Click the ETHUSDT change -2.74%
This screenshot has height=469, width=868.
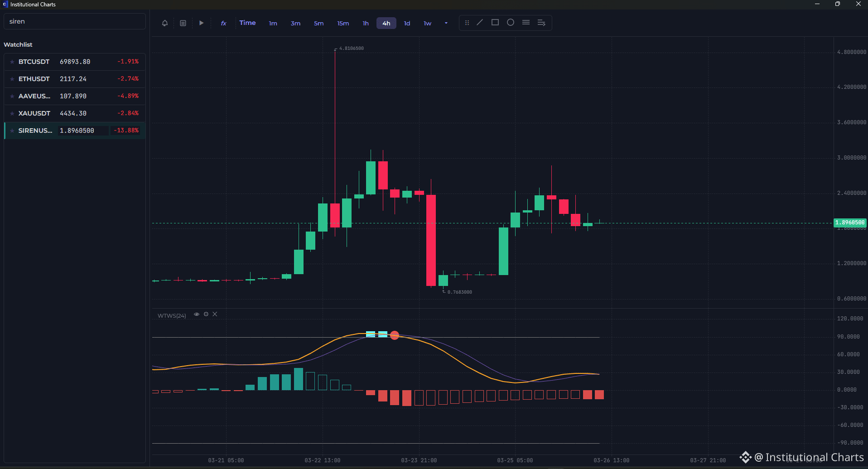(x=128, y=78)
